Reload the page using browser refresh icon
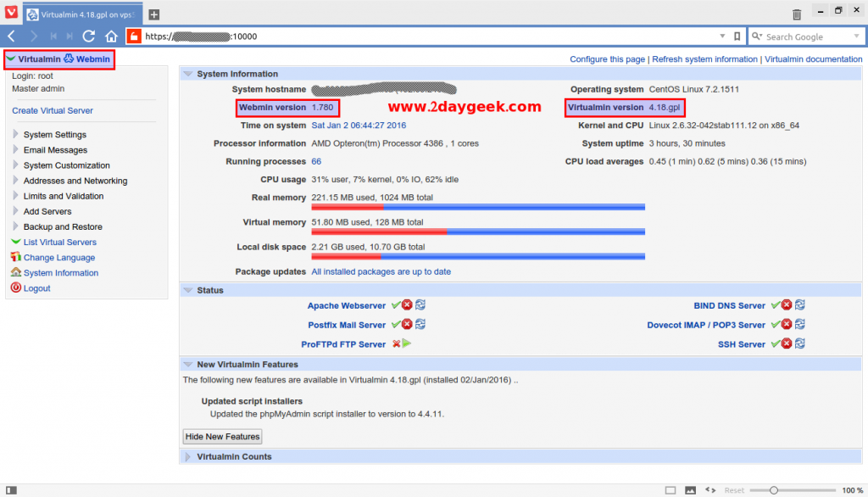868x497 pixels. pyautogui.click(x=89, y=36)
